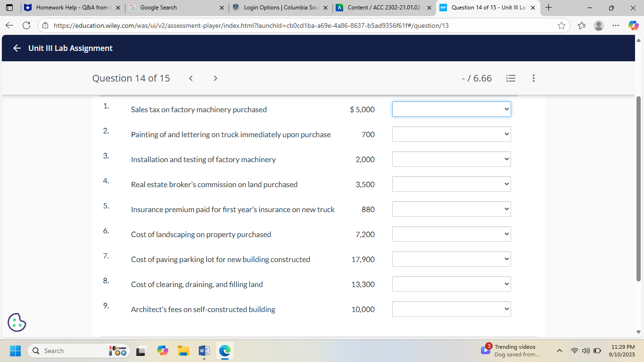Open Microsoft Word from the taskbar
Viewport: 644px width, 362px height.
[x=204, y=351]
